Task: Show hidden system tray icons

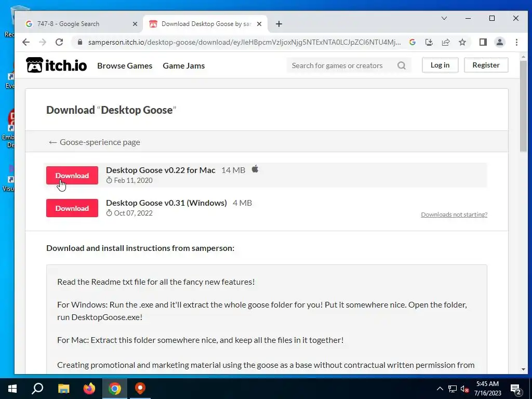Action: click(x=440, y=389)
